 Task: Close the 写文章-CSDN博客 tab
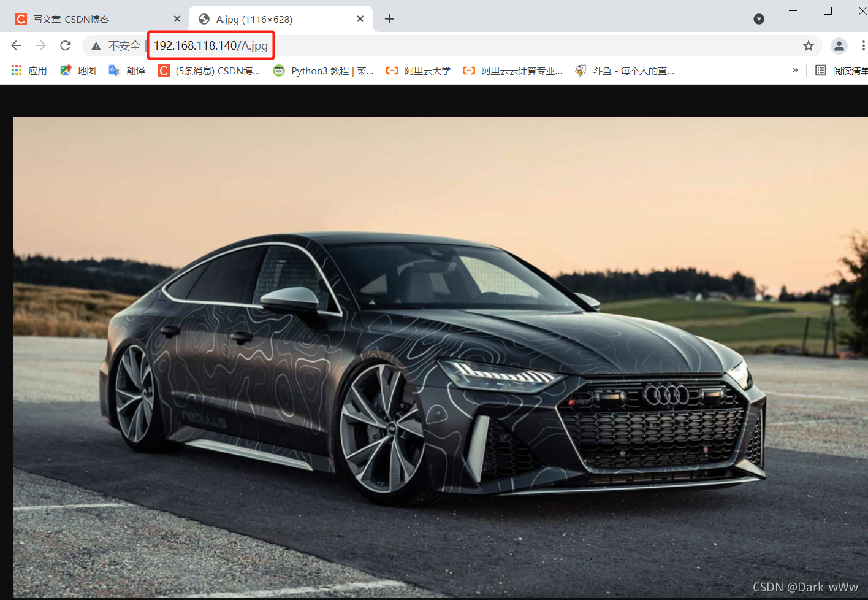(x=177, y=19)
